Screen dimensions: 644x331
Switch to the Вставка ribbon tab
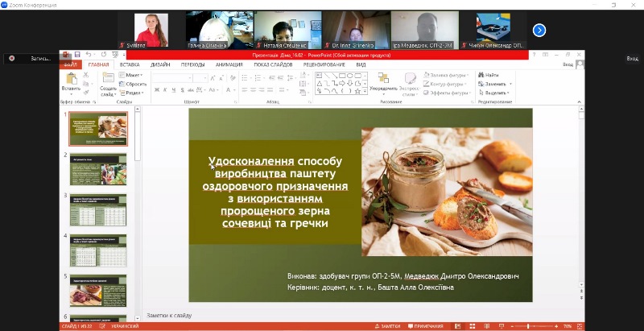(x=130, y=64)
